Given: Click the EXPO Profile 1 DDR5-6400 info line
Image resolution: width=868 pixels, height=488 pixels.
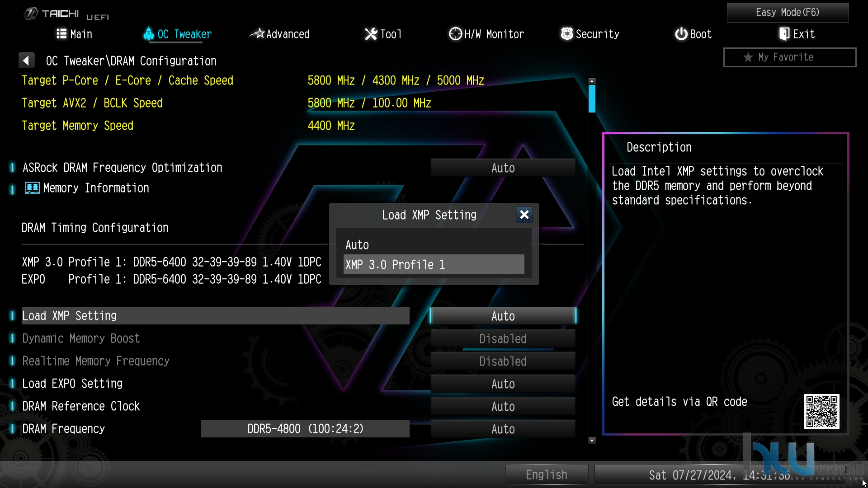Looking at the screenshot, I should (171, 279).
